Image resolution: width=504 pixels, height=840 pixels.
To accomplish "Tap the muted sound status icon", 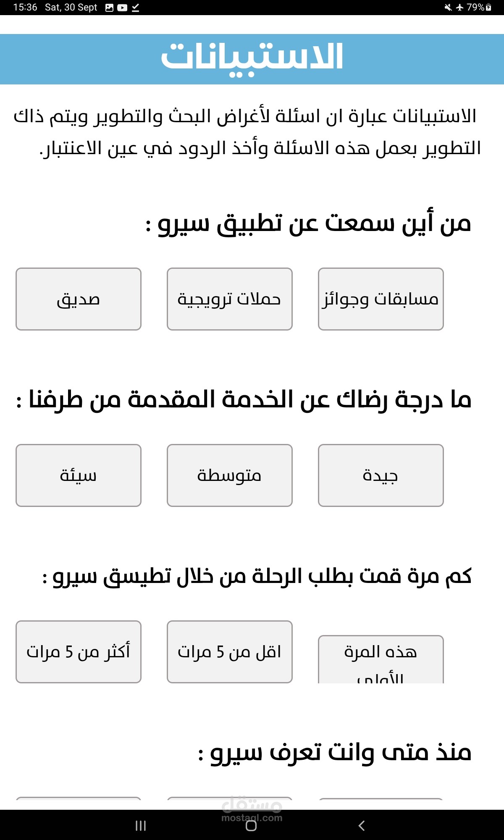I will (448, 7).
